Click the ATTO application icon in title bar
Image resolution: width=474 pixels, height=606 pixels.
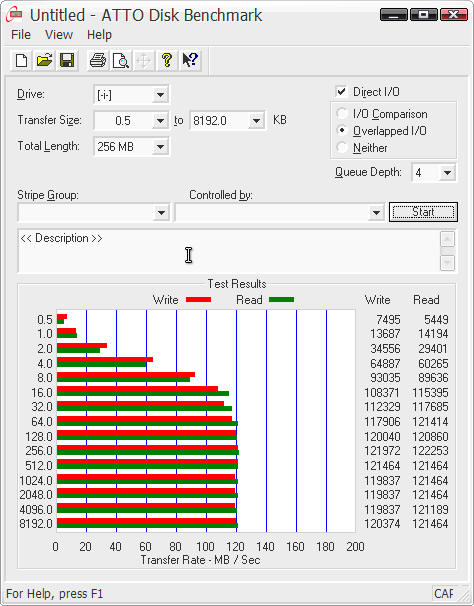click(x=14, y=15)
